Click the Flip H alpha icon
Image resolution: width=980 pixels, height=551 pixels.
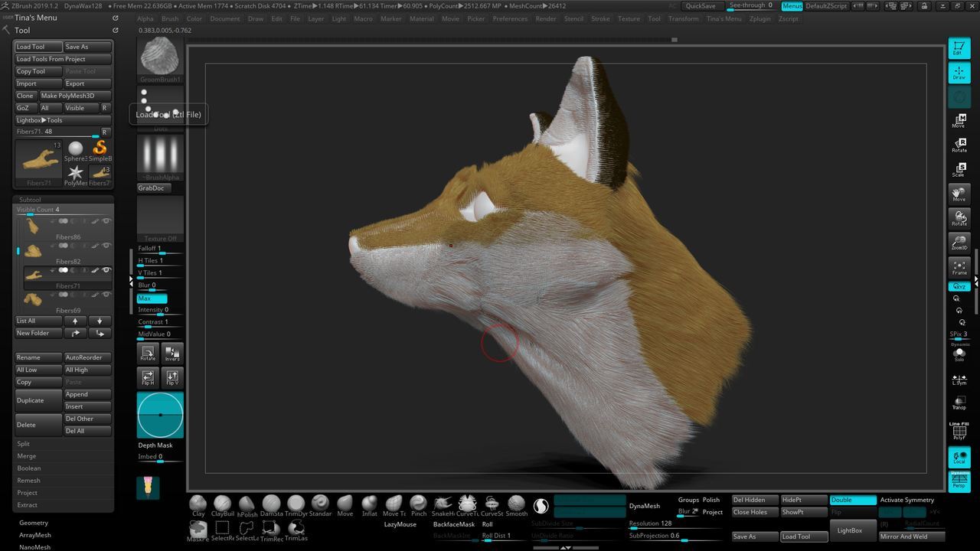coord(148,377)
